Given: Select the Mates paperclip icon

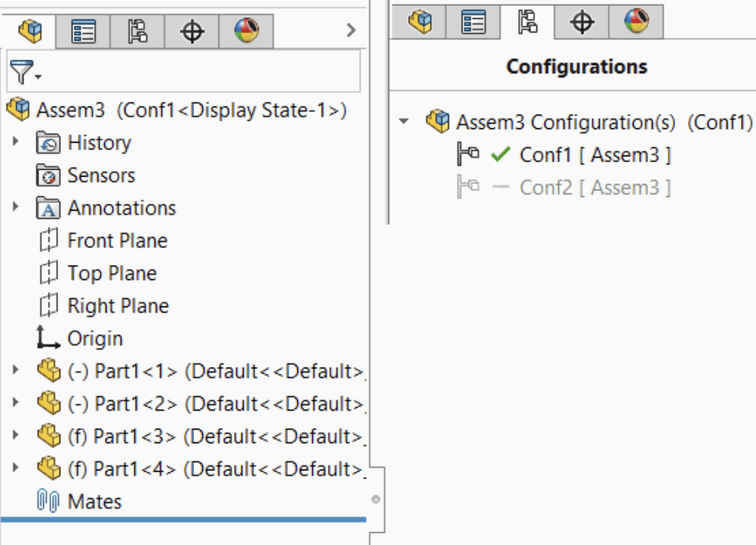Looking at the screenshot, I should pos(48,500).
